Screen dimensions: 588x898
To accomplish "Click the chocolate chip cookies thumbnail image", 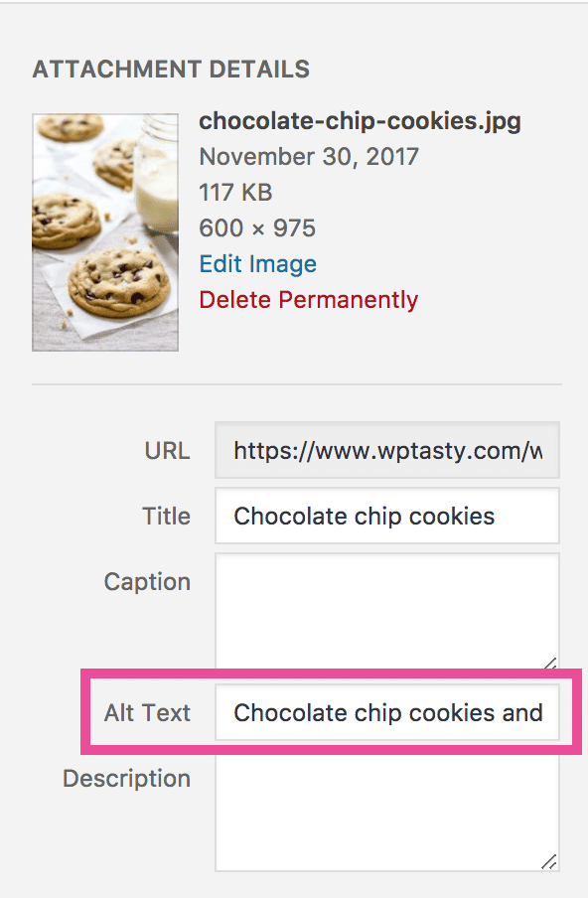I will [x=104, y=230].
